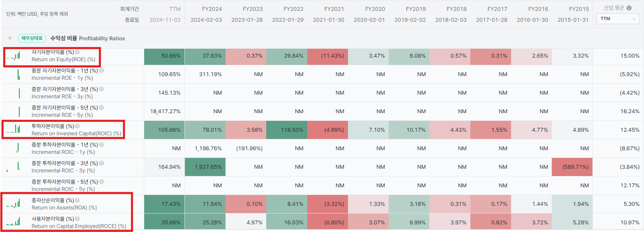Click the help icon beside 총자산순이익률 (ROA)
The height and width of the screenshot is (232, 644).
point(77,200)
